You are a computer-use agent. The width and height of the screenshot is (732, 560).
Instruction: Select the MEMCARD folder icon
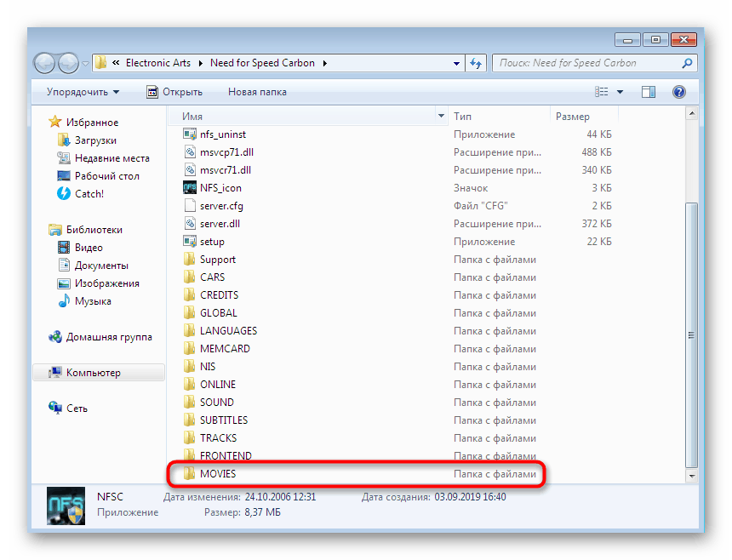[189, 349]
